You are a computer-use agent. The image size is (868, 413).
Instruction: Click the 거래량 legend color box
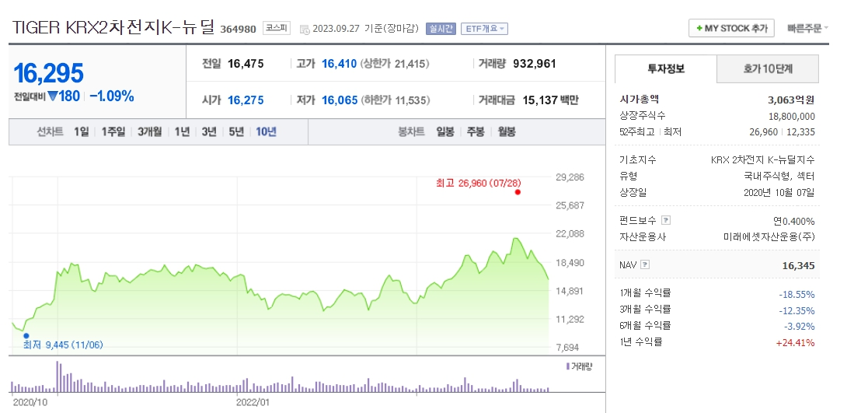[x=567, y=366]
